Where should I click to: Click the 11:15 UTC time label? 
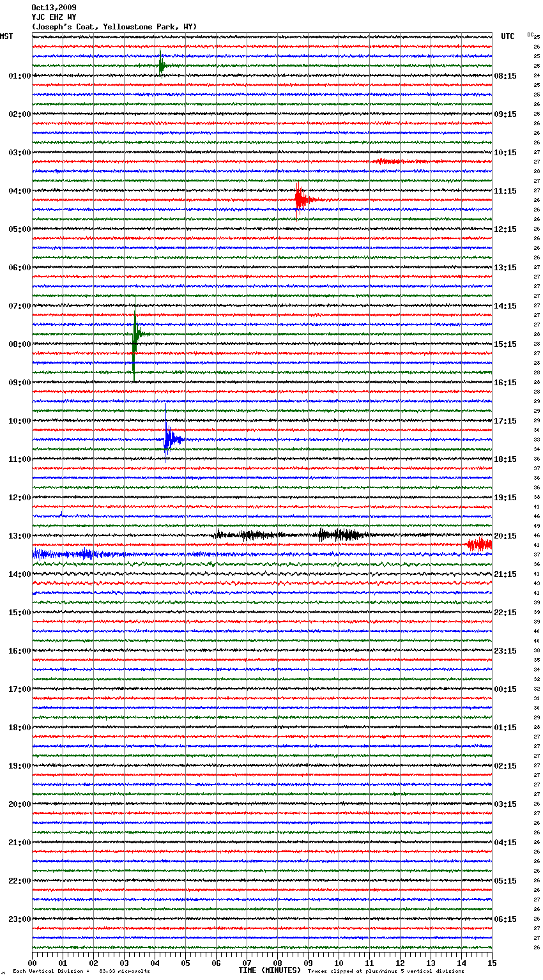point(505,191)
